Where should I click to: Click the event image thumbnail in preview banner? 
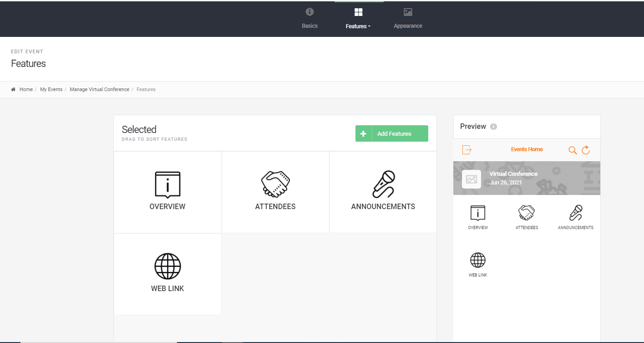click(x=472, y=179)
